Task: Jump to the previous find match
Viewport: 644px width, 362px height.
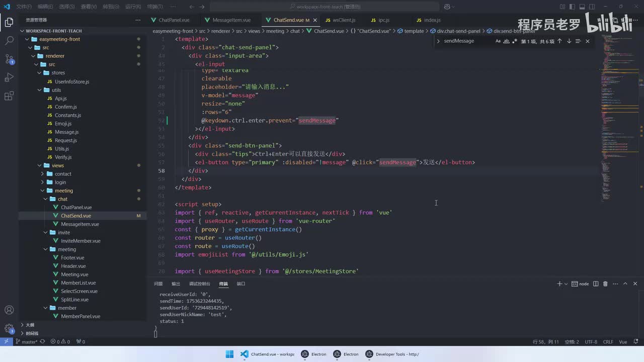Action: [x=559, y=41]
